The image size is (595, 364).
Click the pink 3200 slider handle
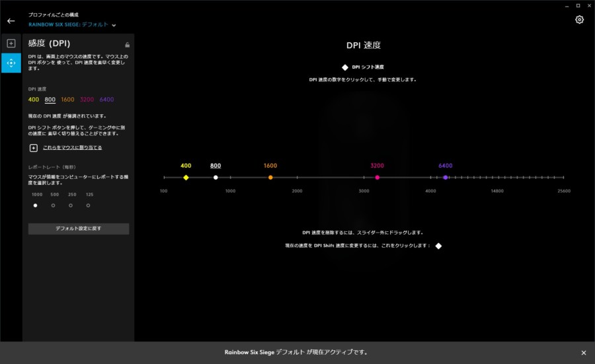[377, 178]
